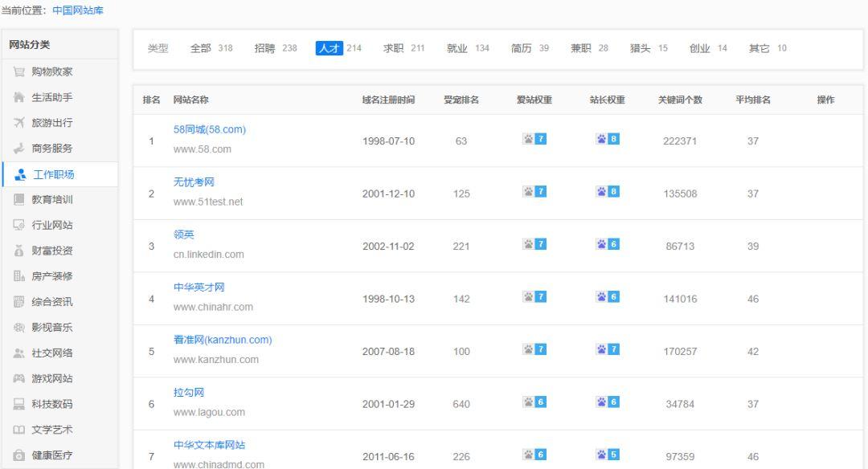Select the 其它 10 type filter
868x469 pixels.
point(768,48)
